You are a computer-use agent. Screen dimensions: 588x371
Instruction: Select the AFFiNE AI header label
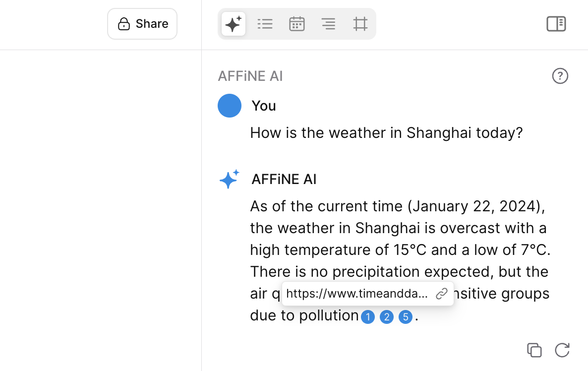tap(250, 76)
